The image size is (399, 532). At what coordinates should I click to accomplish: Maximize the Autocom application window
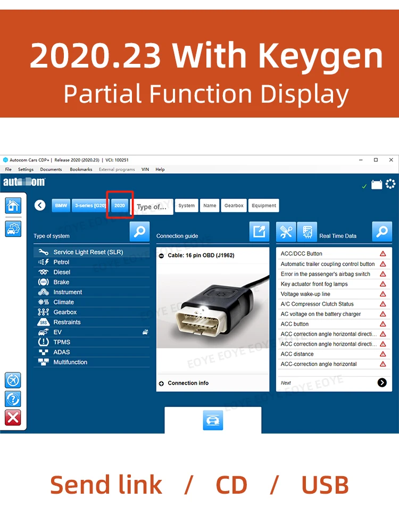point(376,160)
